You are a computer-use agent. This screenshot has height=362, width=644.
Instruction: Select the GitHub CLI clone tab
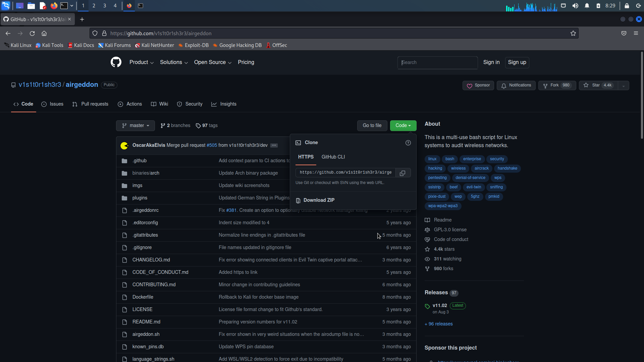[333, 157]
